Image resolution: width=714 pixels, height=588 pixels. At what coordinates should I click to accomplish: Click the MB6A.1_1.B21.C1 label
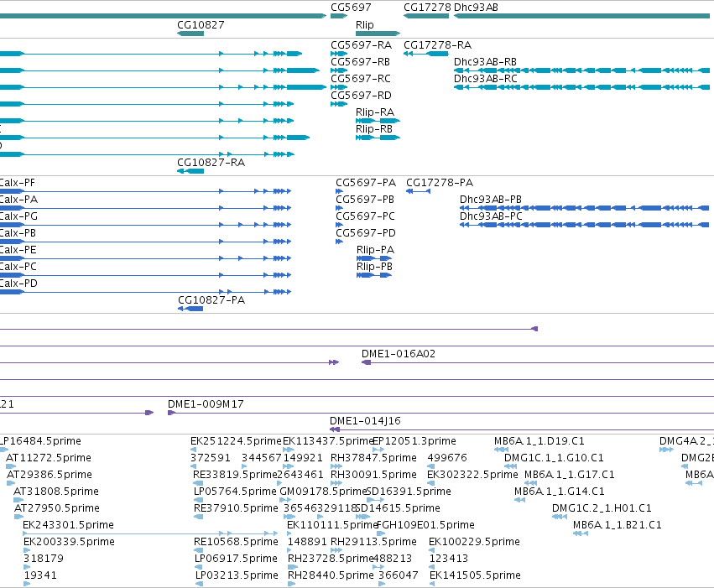(617, 525)
